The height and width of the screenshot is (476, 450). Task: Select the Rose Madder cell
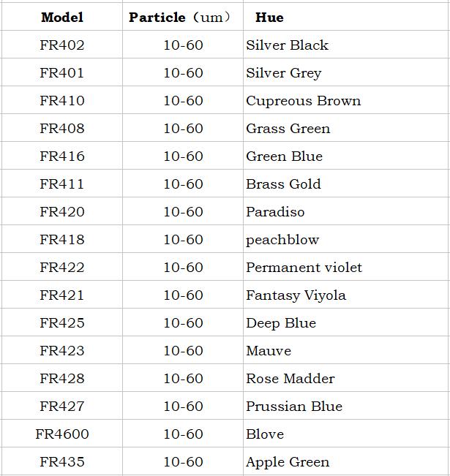click(x=346, y=378)
